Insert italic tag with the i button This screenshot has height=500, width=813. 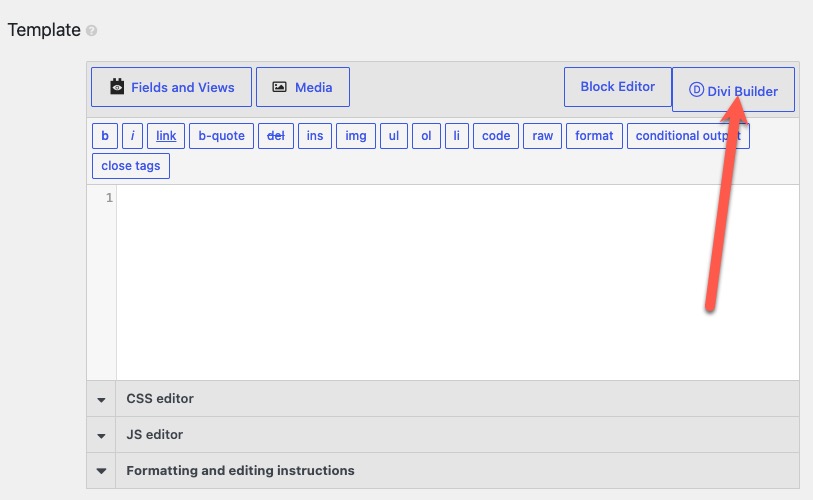132,136
